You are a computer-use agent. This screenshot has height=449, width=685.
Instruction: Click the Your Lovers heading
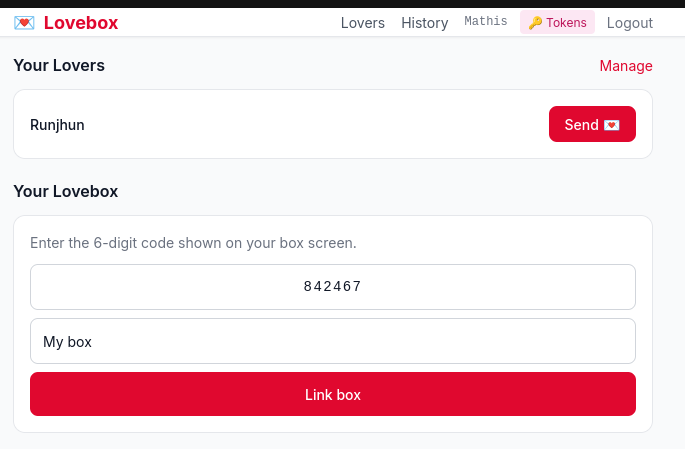(59, 66)
